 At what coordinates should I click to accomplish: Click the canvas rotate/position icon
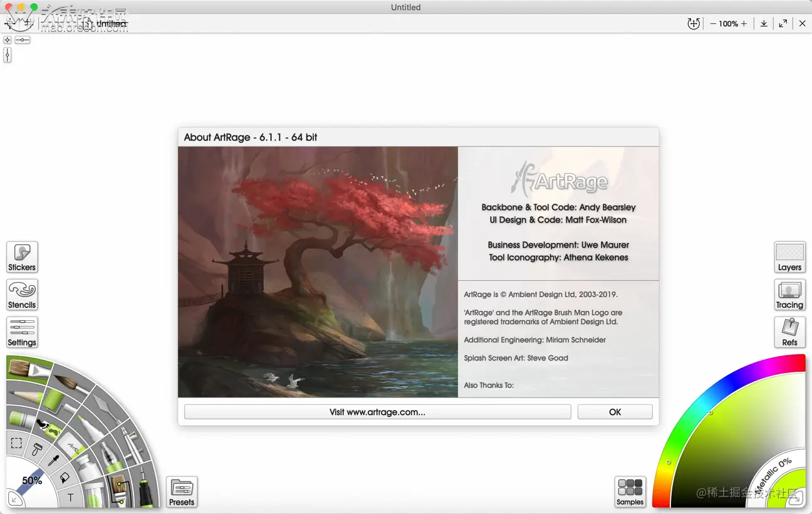pos(693,24)
